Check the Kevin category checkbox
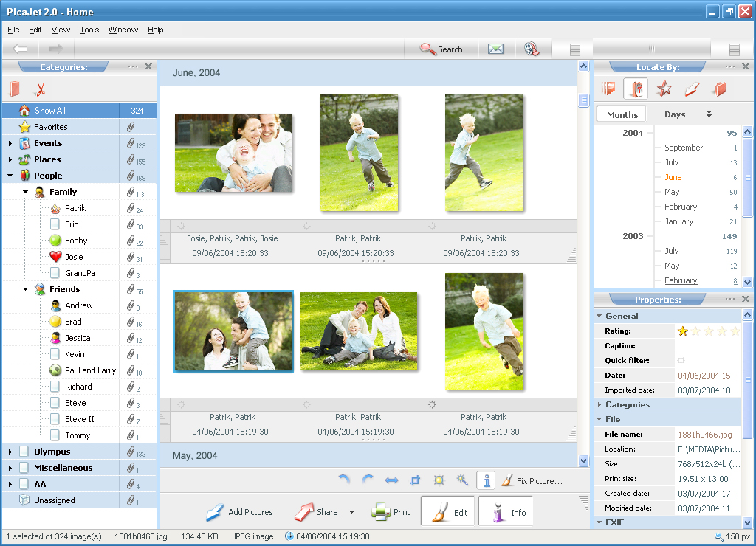756x546 pixels. click(x=55, y=354)
